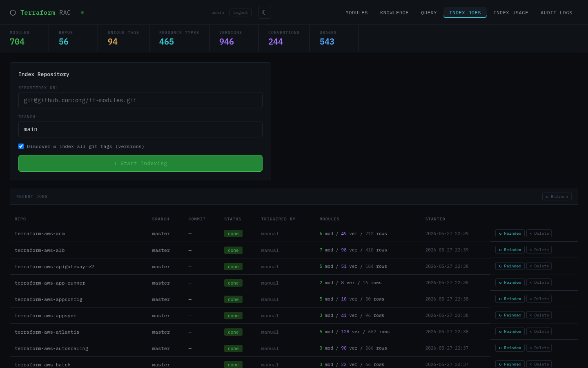
Task: Click the terraform-aws-atlantis repo name
Action: pyautogui.click(x=47, y=332)
